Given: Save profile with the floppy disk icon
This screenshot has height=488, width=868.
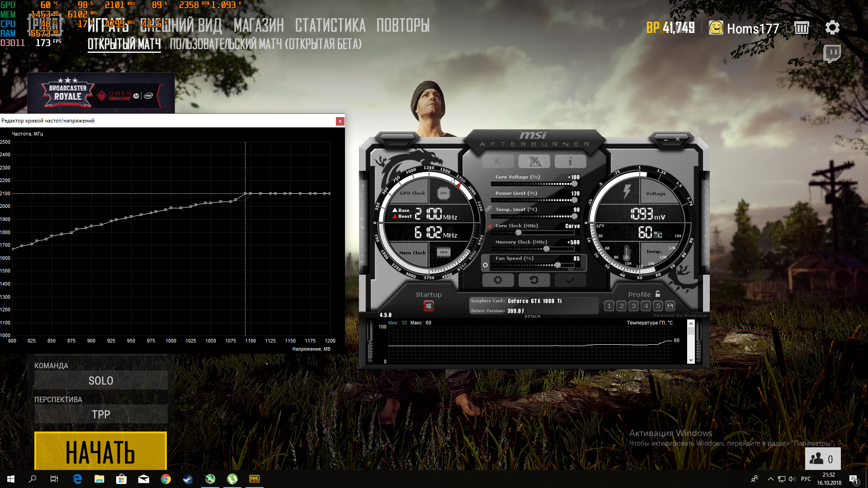Looking at the screenshot, I should pos(670,306).
